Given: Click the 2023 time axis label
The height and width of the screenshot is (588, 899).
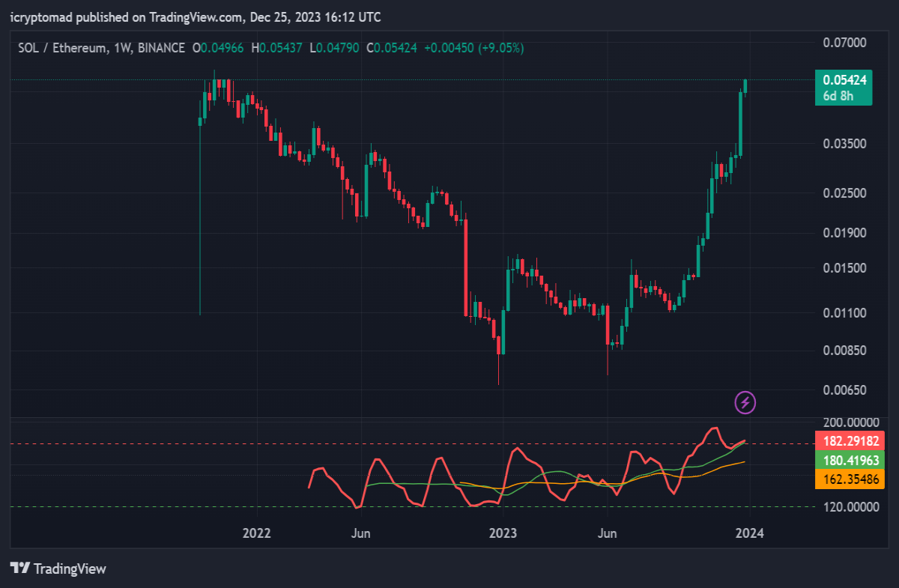Looking at the screenshot, I should [x=503, y=533].
